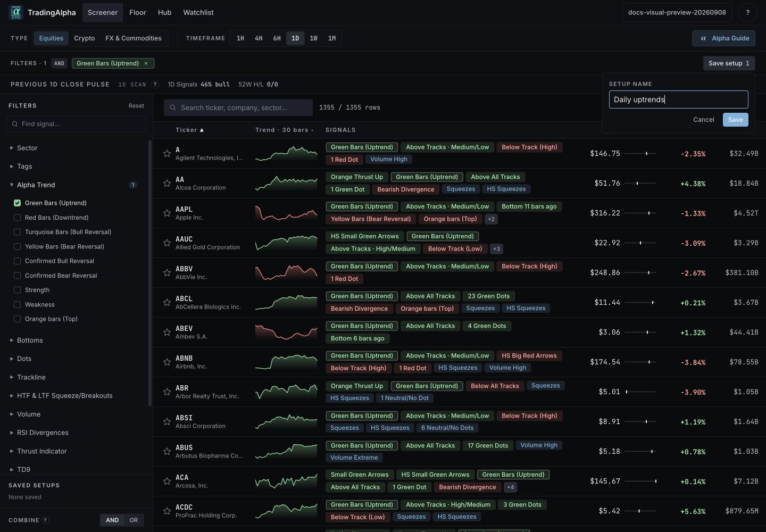Open the Screener tab
Screen dimensions: 766x532
103,12
